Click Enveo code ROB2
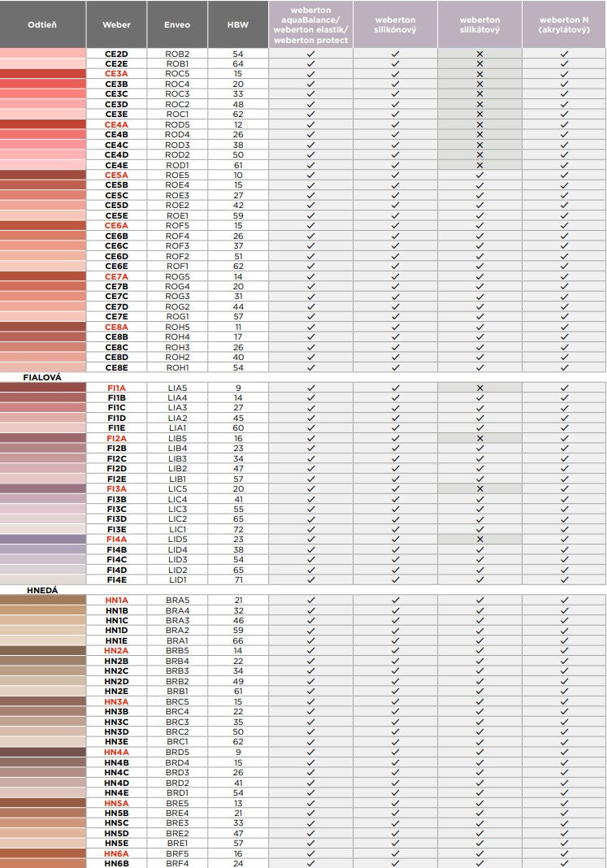Screen dimensions: 607x868 pyautogui.click(x=177, y=54)
